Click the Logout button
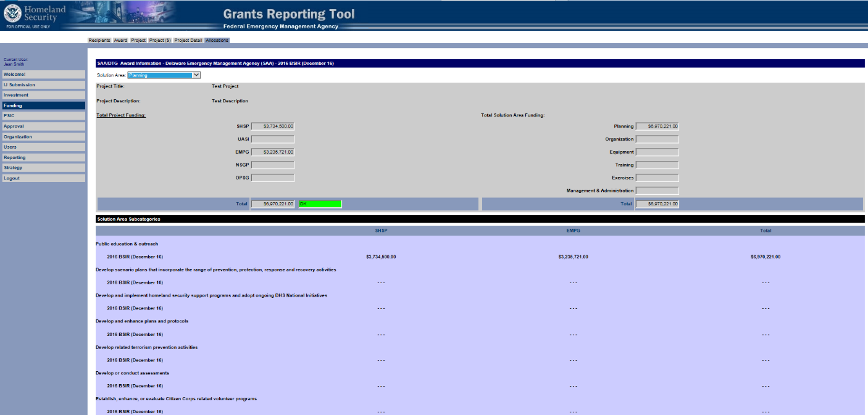The height and width of the screenshot is (415, 868). [43, 178]
